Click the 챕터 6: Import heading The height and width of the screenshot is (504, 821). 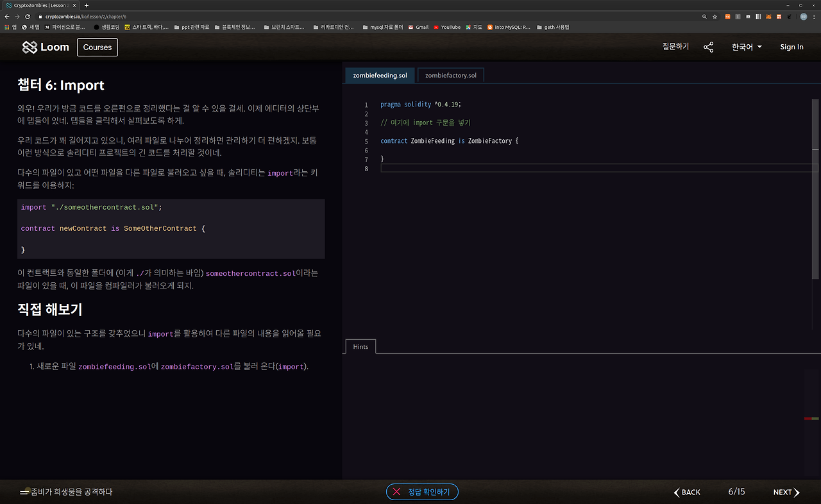point(61,85)
